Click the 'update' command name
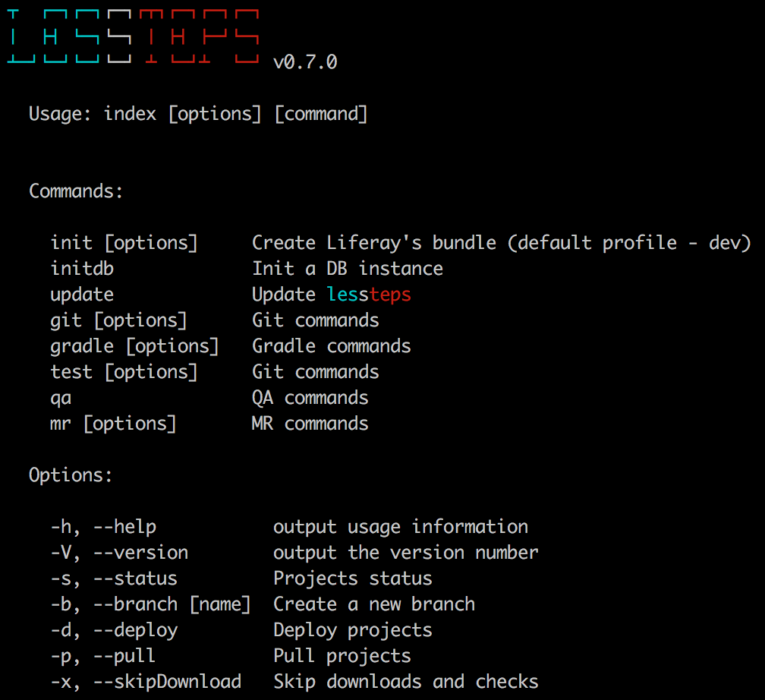The width and height of the screenshot is (765, 700). pos(82,295)
